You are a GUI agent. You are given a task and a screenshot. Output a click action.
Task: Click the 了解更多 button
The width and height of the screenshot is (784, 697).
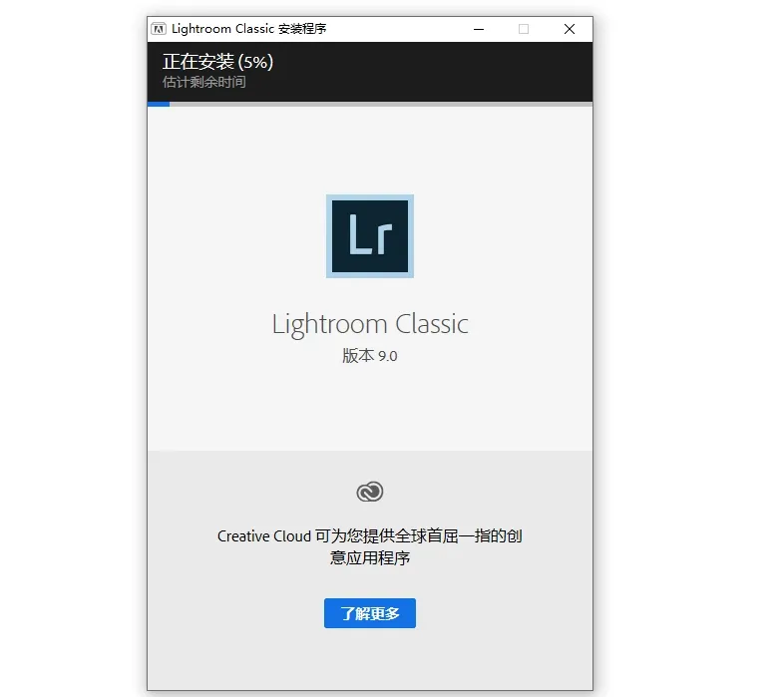point(369,613)
